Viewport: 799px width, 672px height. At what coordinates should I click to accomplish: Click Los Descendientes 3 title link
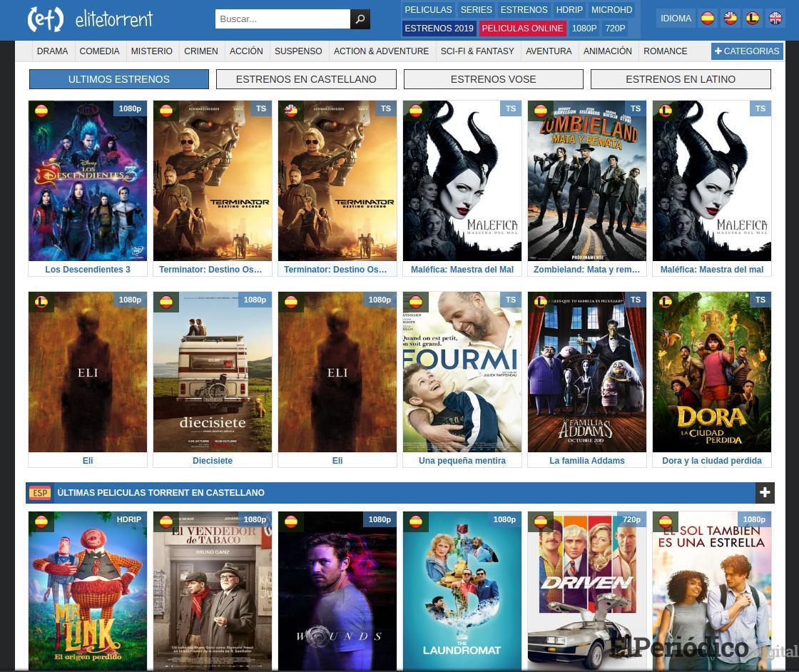pyautogui.click(x=88, y=270)
